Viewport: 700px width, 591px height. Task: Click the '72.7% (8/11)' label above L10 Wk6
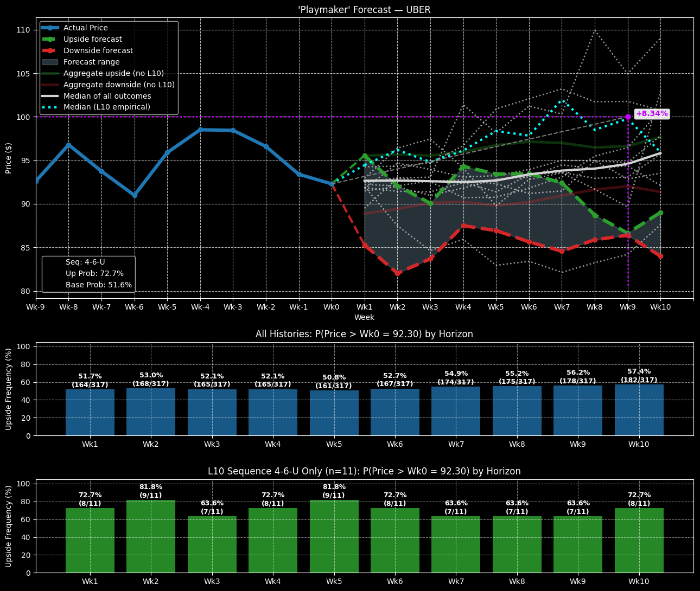(395, 499)
